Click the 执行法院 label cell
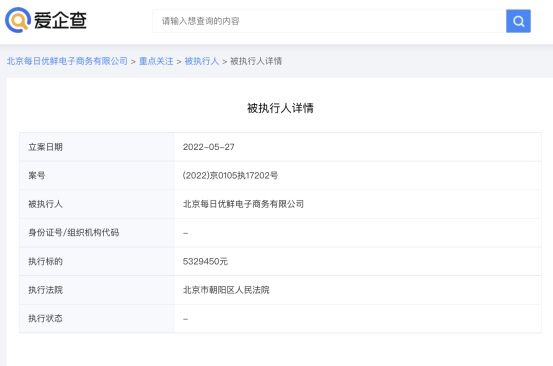The height and width of the screenshot is (366, 553). click(97, 290)
